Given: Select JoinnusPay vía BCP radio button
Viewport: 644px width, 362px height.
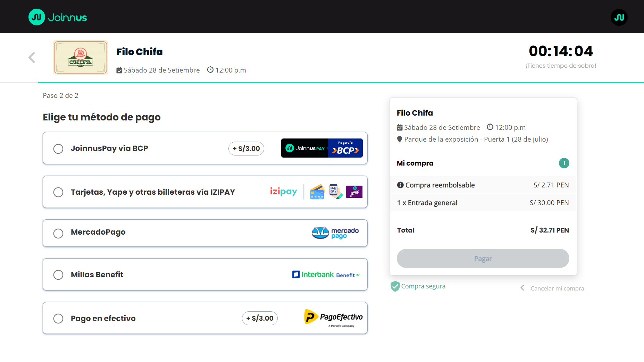Looking at the screenshot, I should [58, 149].
